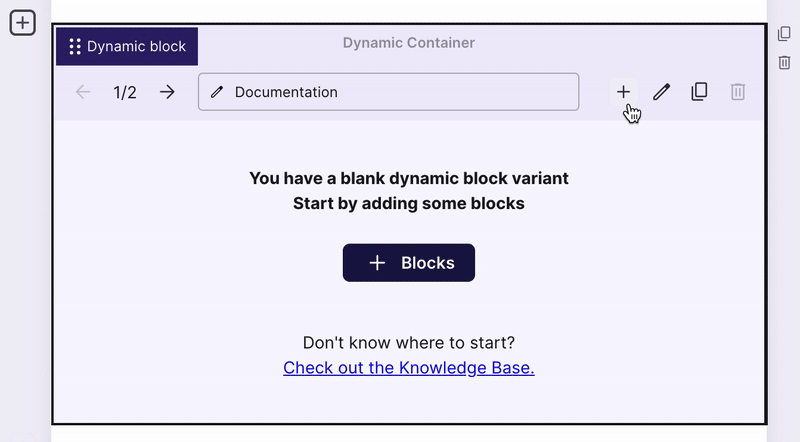The height and width of the screenshot is (442, 800).
Task: Delete the whole block with the outer trash icon
Action: (x=784, y=63)
